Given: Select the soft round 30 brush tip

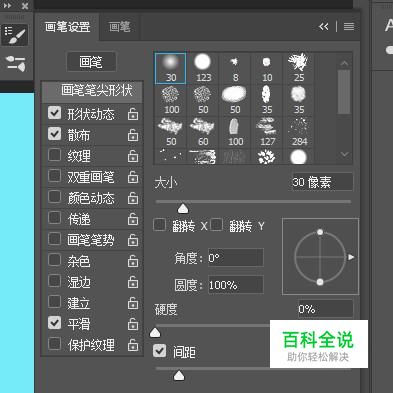Looking at the screenshot, I should pos(170,68).
